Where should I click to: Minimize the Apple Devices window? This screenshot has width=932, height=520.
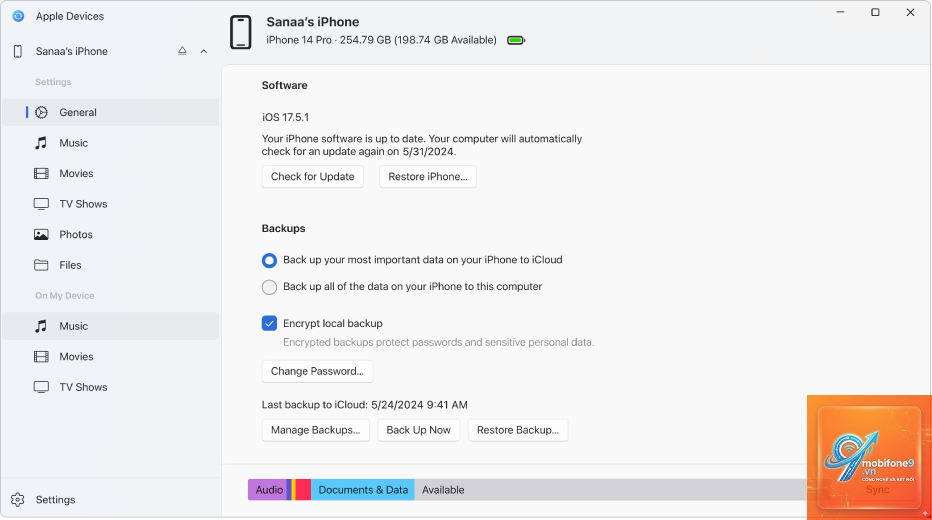click(x=840, y=12)
